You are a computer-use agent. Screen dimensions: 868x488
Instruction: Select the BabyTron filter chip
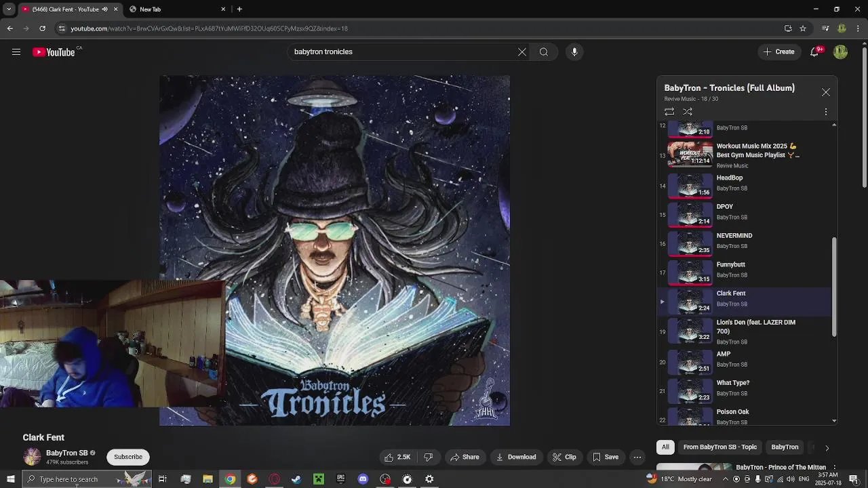point(785,447)
